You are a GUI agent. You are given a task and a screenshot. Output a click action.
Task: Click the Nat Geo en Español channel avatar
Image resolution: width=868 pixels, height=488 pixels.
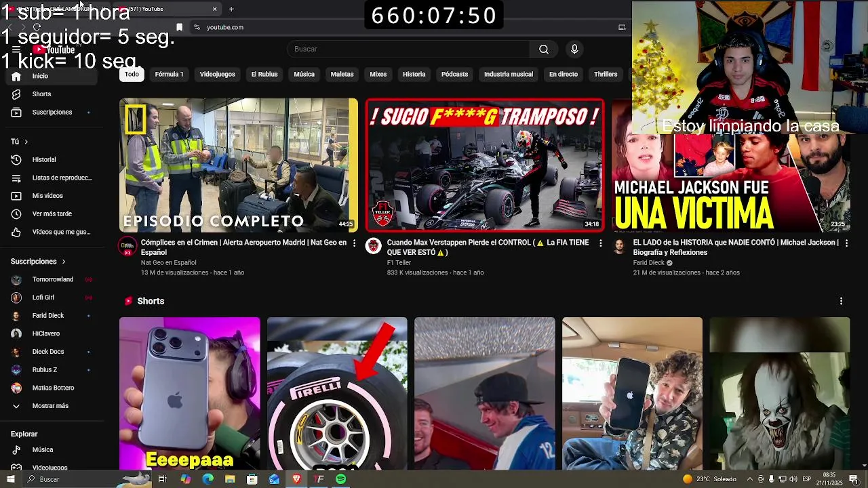(127, 246)
